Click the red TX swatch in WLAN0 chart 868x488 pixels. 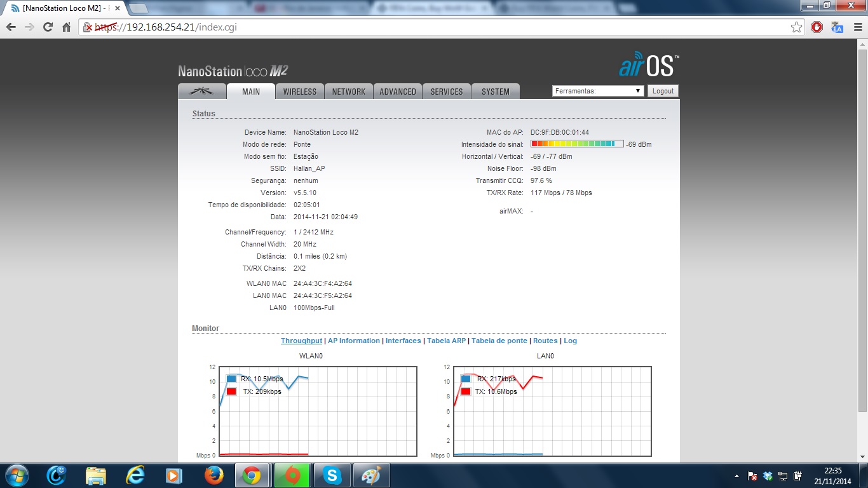(x=231, y=391)
